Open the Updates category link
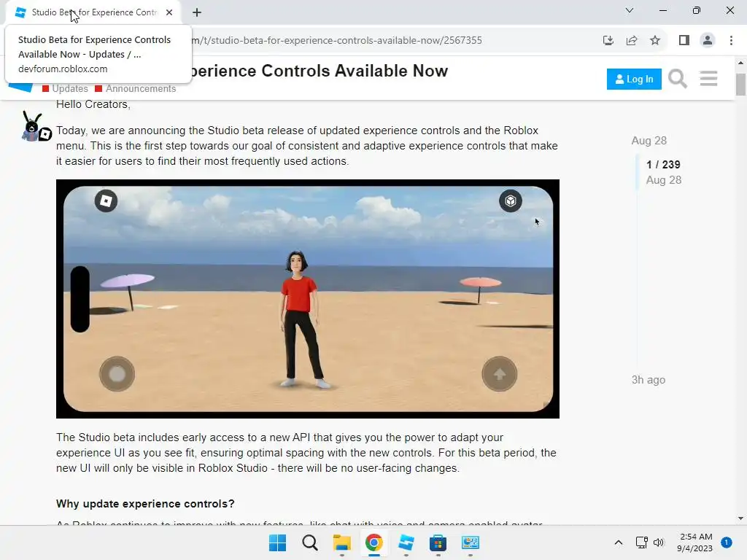 point(65,88)
